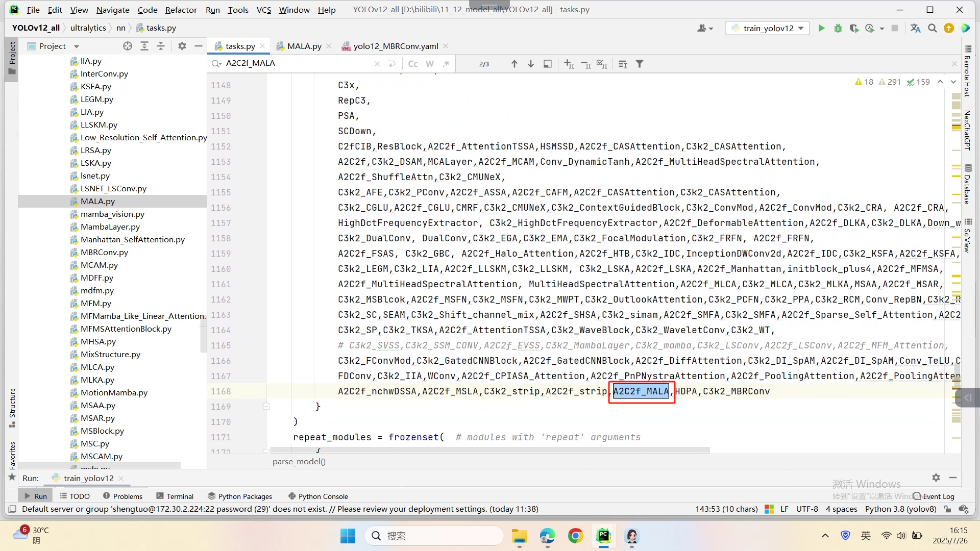
Task: Toggle the Favorites side tool window
Action: coord(12,461)
